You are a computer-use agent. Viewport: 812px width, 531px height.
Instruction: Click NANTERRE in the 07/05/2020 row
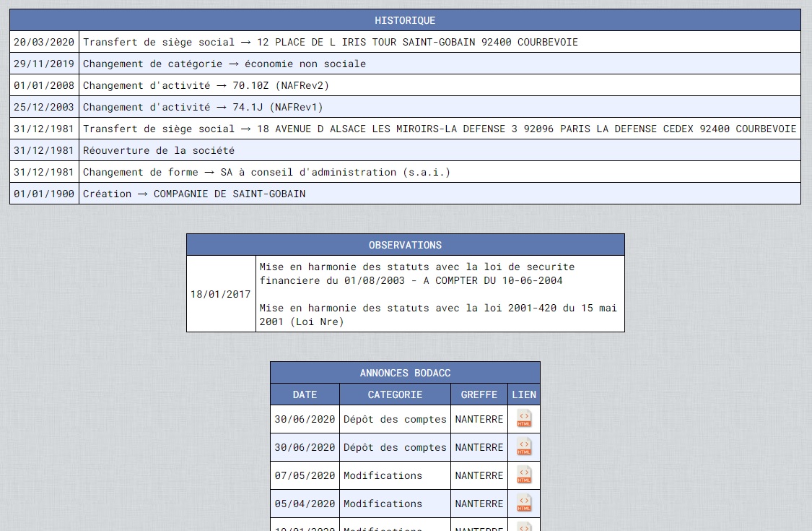pyautogui.click(x=479, y=475)
